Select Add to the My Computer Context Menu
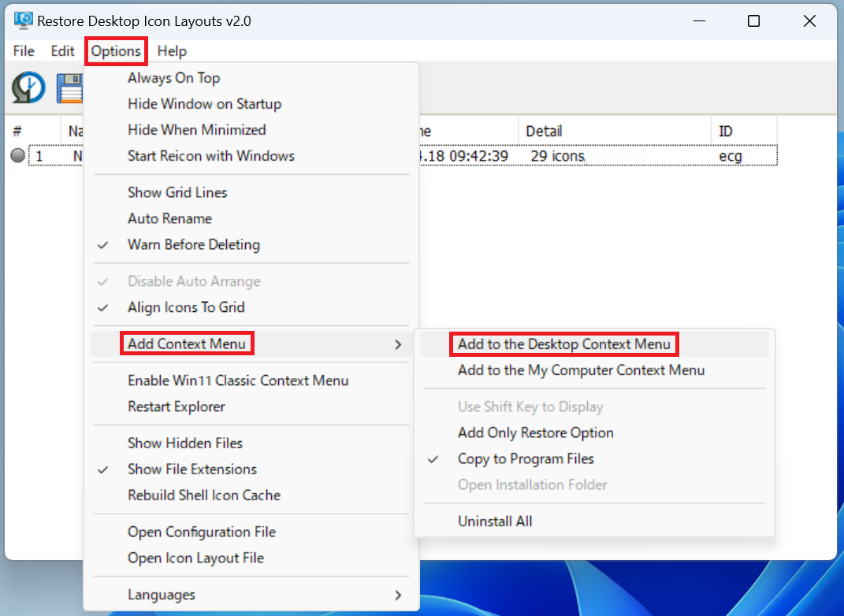This screenshot has width=844, height=616. [594, 370]
